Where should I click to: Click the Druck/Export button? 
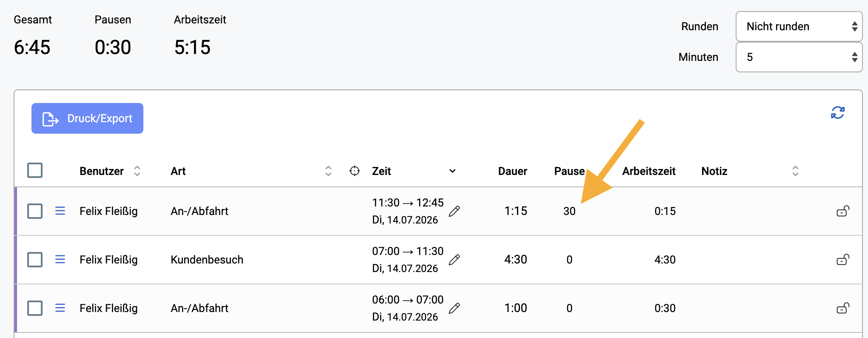pos(87,118)
